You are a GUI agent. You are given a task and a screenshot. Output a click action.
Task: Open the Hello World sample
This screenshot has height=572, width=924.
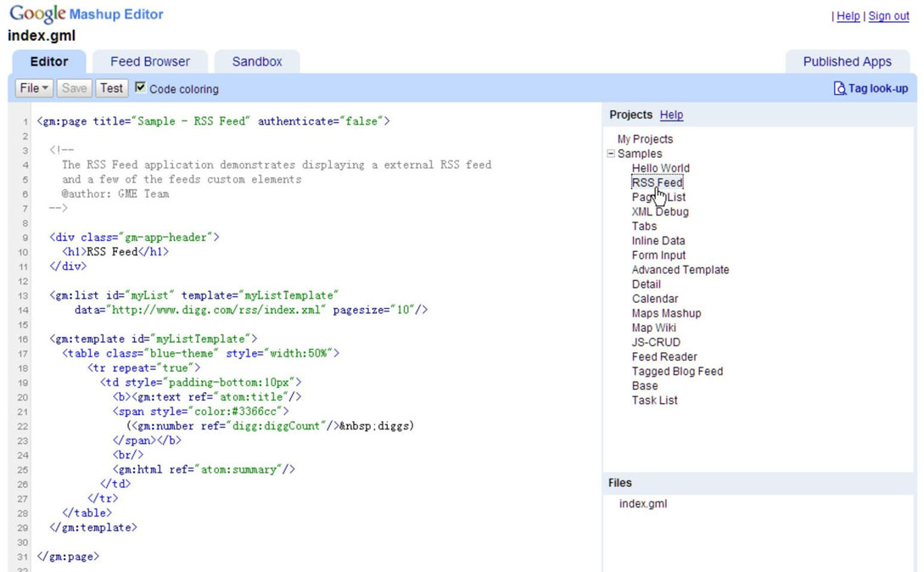click(x=661, y=168)
